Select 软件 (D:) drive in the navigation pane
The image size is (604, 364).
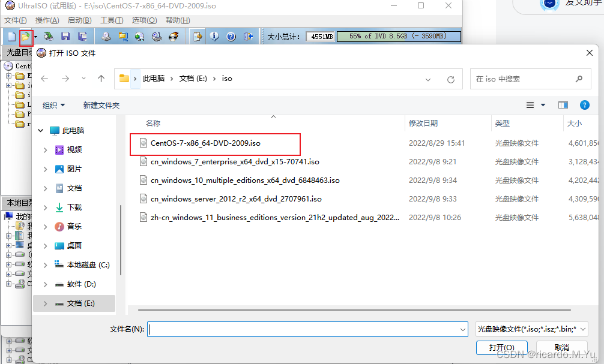tap(81, 284)
